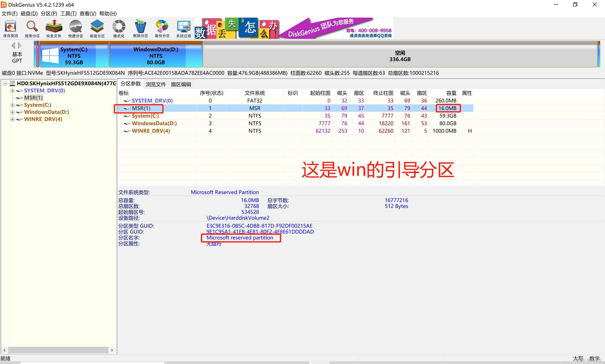Expand the WindowsData(D:) tree node
This screenshot has width=605, height=364.
click(x=12, y=112)
